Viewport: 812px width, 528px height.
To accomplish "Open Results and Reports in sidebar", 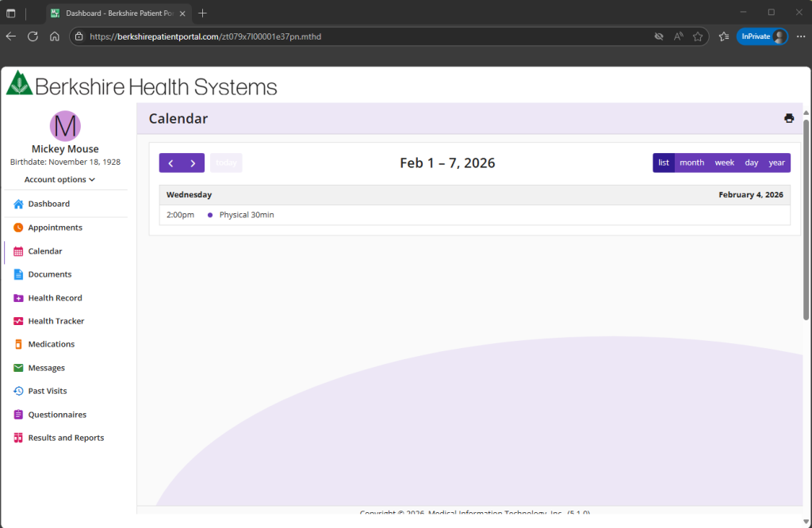I will pyautogui.click(x=66, y=438).
